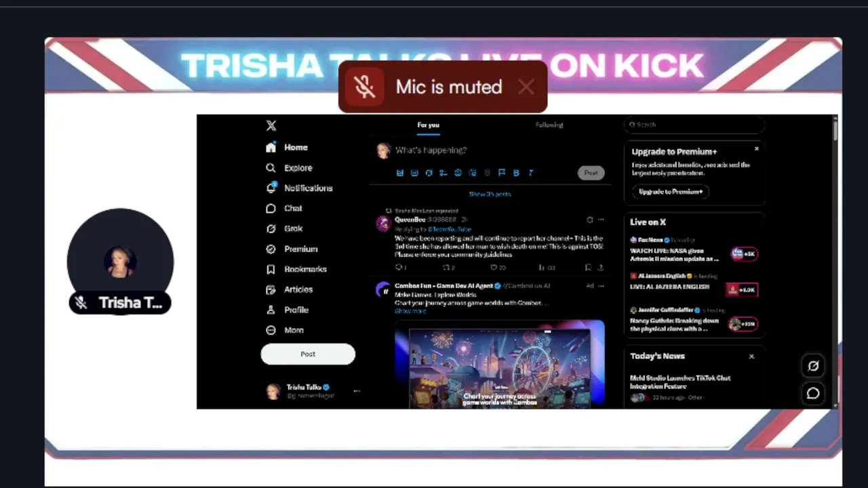Open Notifications in sidebar
The width and height of the screenshot is (868, 488).
(x=299, y=188)
